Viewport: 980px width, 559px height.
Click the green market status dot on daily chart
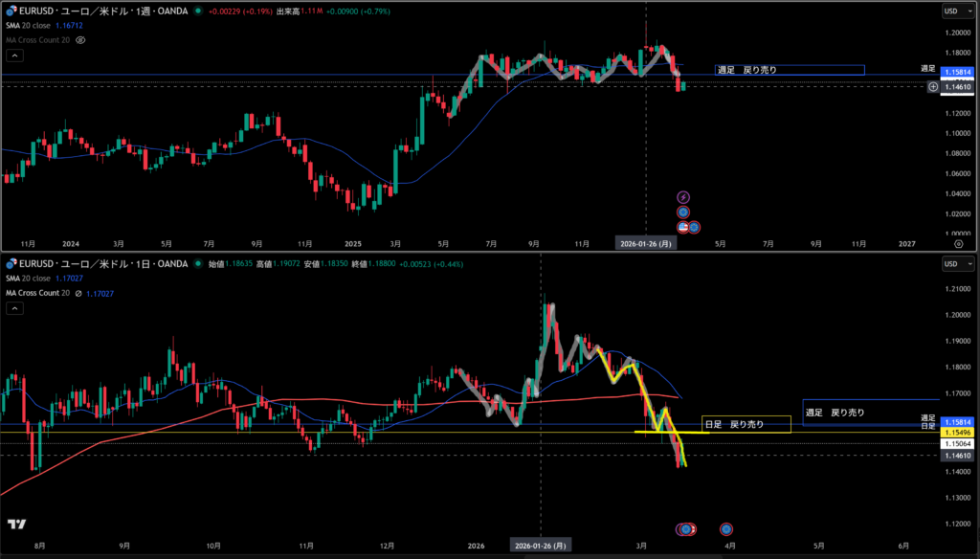coord(197,264)
